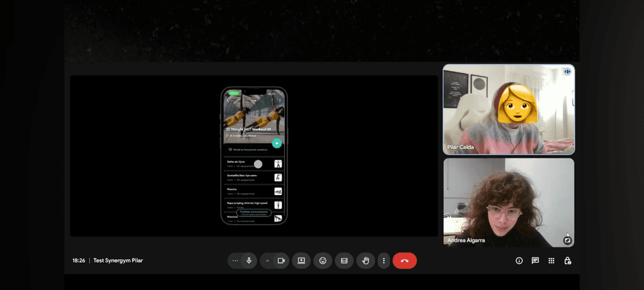Viewport: 644px width, 290px height.
Task: Tap the Saltos de tijera exercise thumbnail
Action: [x=278, y=164]
